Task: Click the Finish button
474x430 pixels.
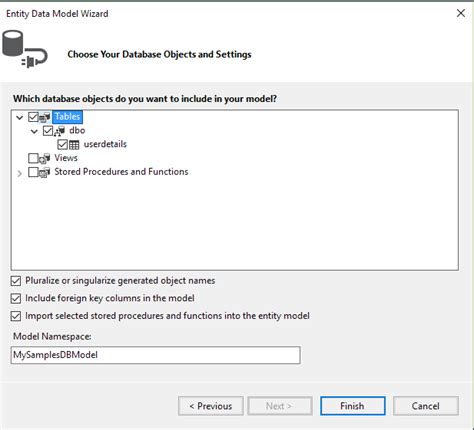Action: (353, 406)
